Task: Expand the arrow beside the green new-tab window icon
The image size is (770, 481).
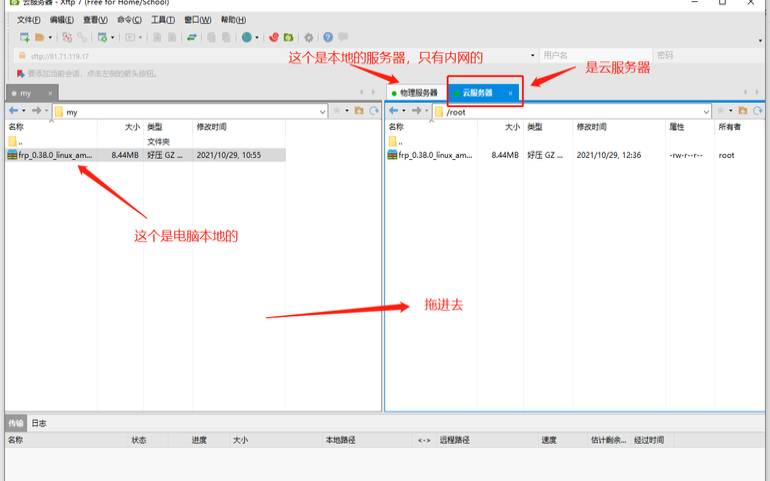Action: coord(112,37)
